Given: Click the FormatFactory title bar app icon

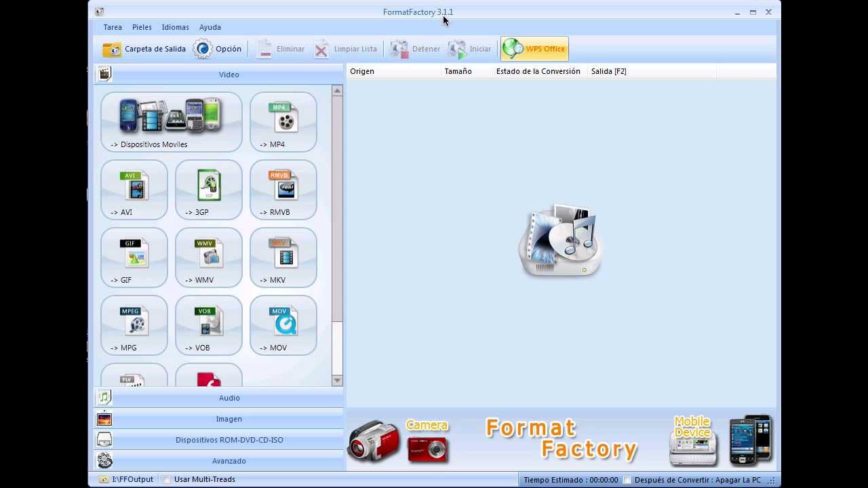Looking at the screenshot, I should tap(100, 12).
